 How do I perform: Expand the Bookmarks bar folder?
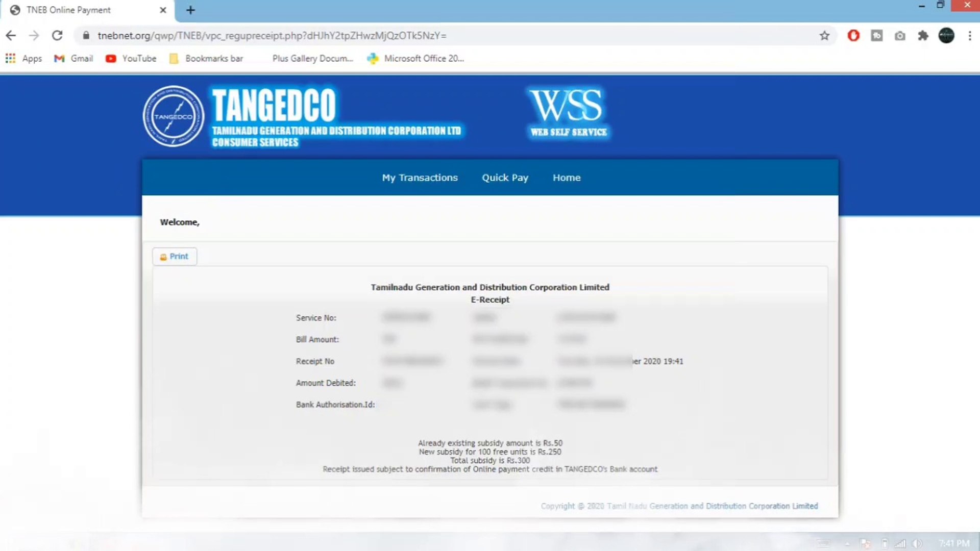pos(206,59)
